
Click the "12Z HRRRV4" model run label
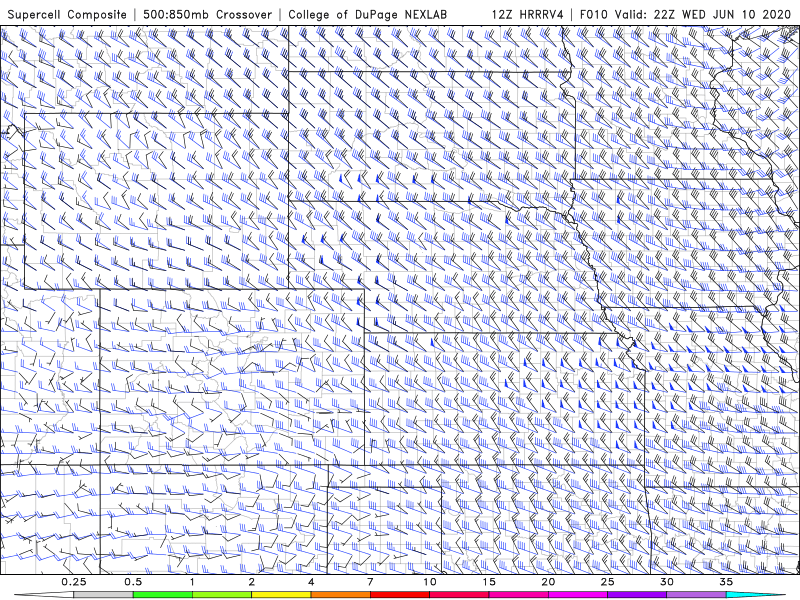tap(528, 14)
